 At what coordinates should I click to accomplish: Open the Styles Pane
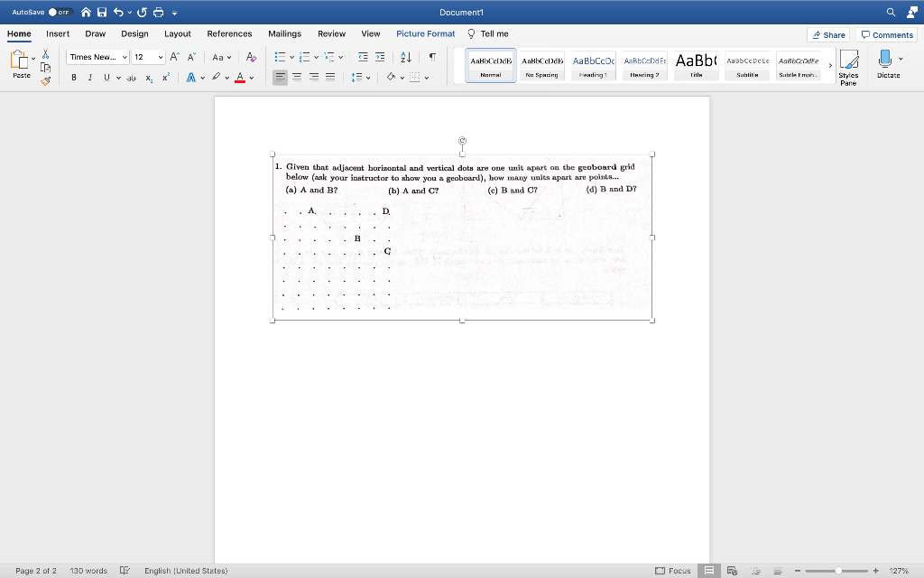tap(848, 67)
